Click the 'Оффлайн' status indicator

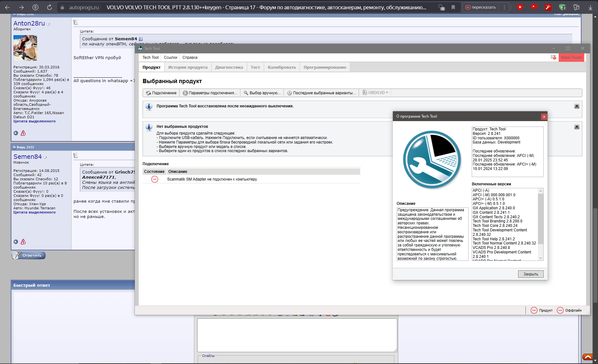point(569,310)
